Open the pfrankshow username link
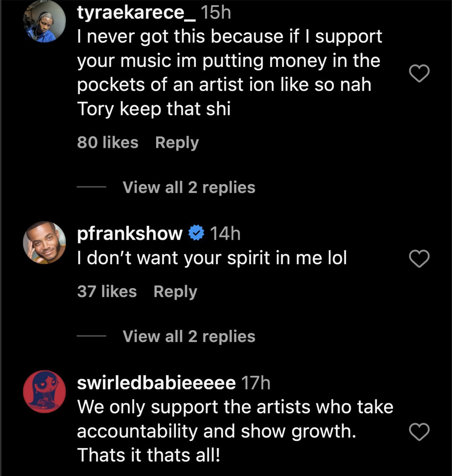 coord(130,233)
